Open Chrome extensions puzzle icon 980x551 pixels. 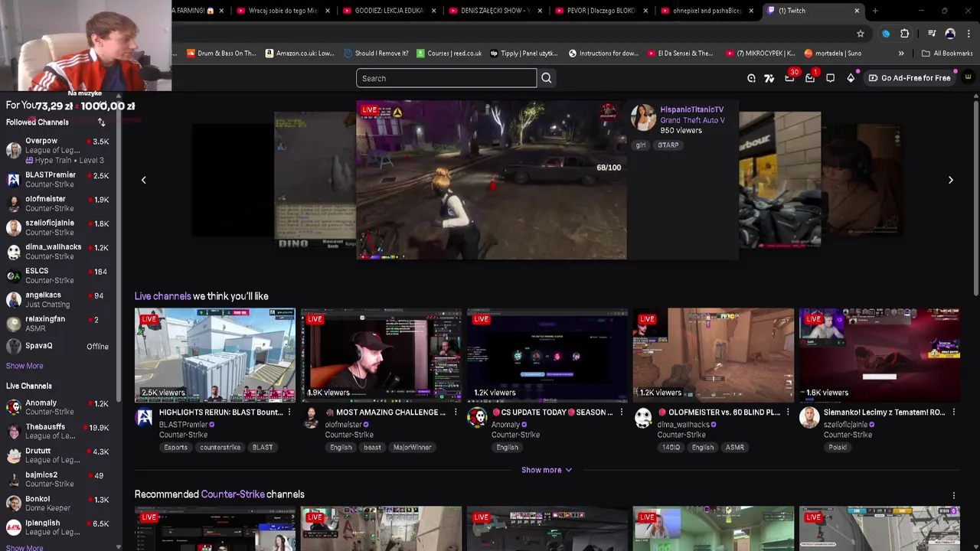point(904,34)
